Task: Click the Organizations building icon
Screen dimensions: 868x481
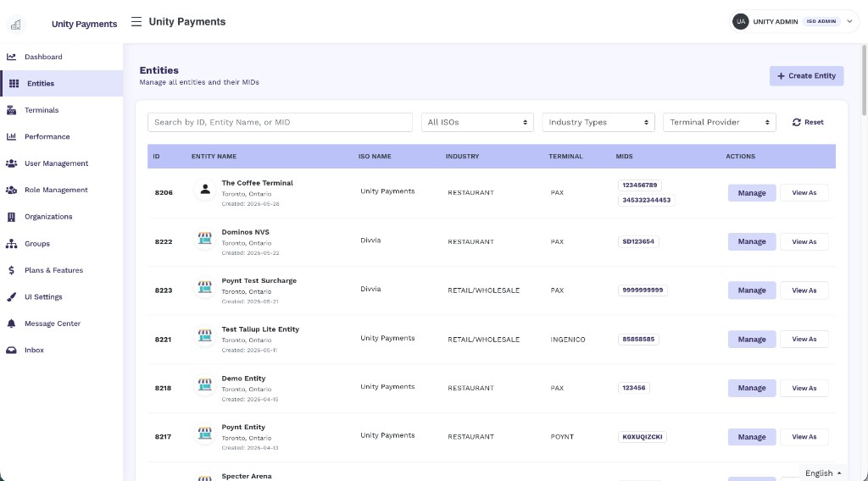Action: (11, 217)
